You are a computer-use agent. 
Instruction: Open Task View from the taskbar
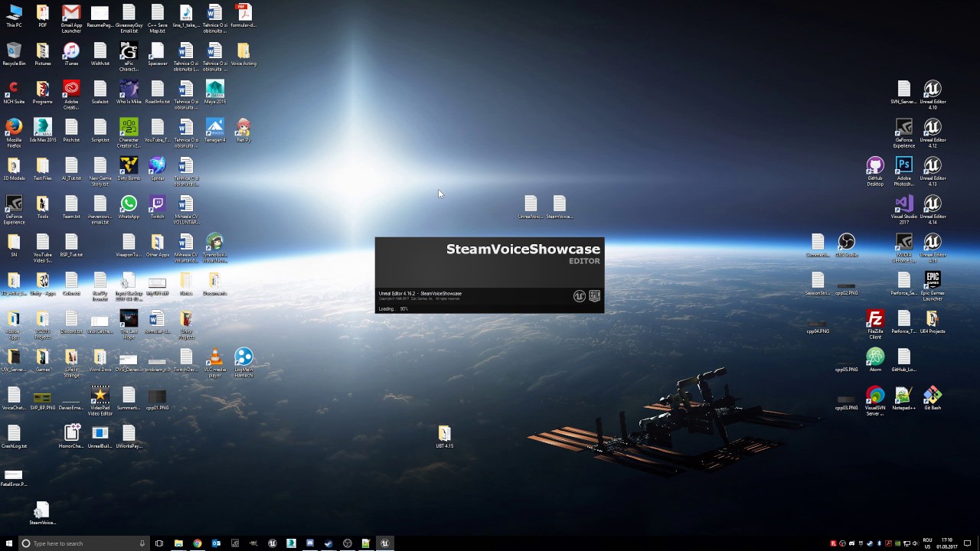(x=159, y=543)
